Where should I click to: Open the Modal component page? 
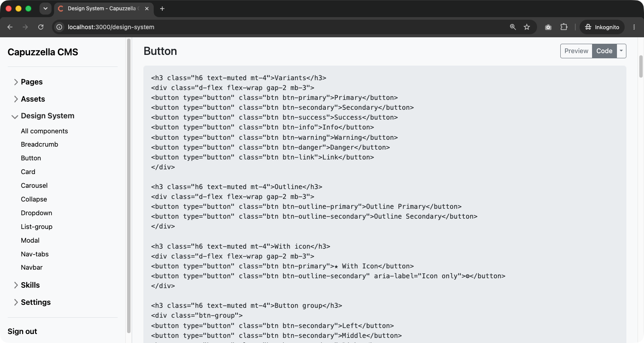[30, 241]
